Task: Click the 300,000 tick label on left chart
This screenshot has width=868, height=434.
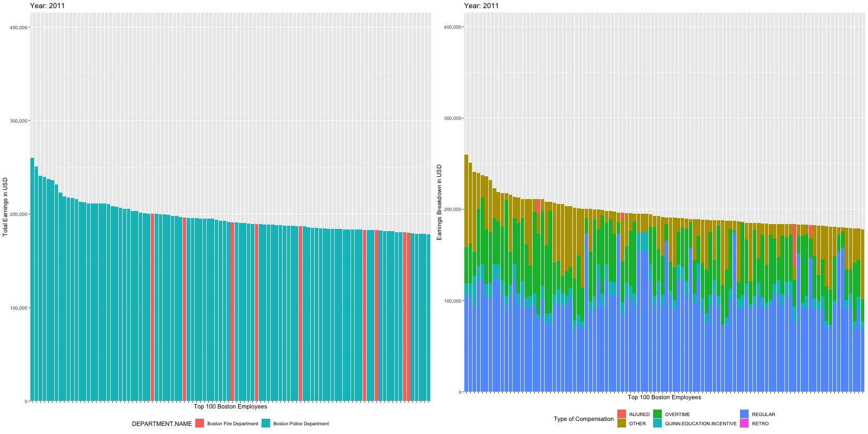Action: tap(18, 121)
